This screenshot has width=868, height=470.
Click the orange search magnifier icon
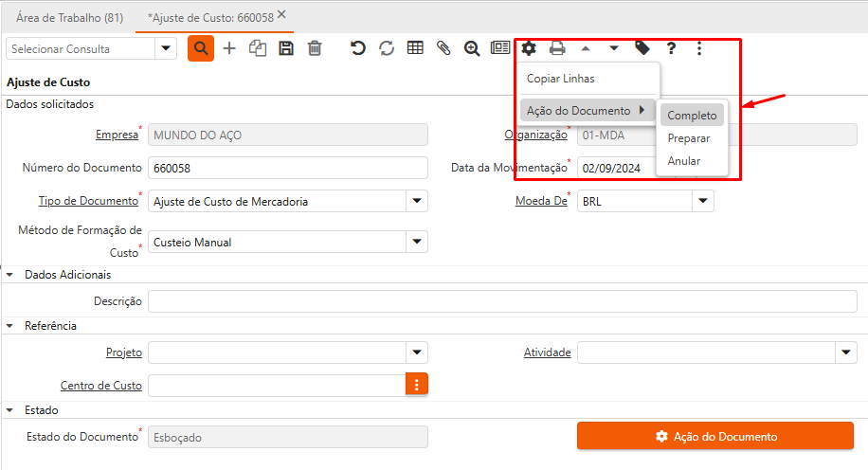click(201, 48)
